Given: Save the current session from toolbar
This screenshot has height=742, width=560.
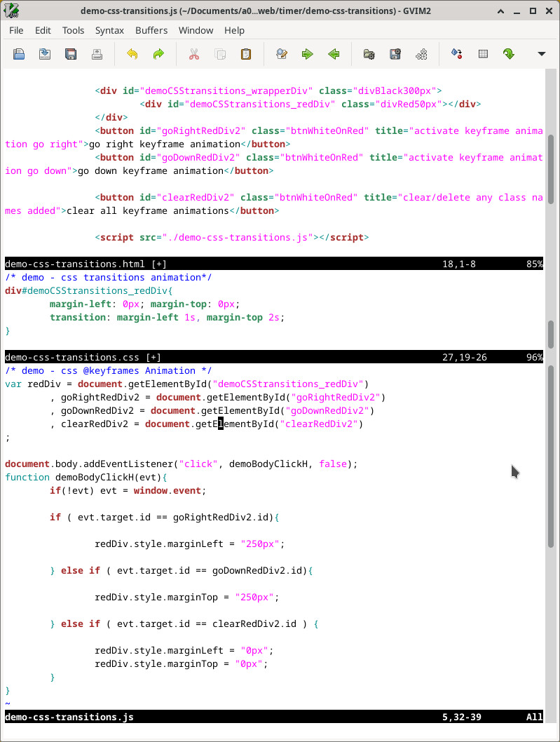Looking at the screenshot, I should (395, 54).
